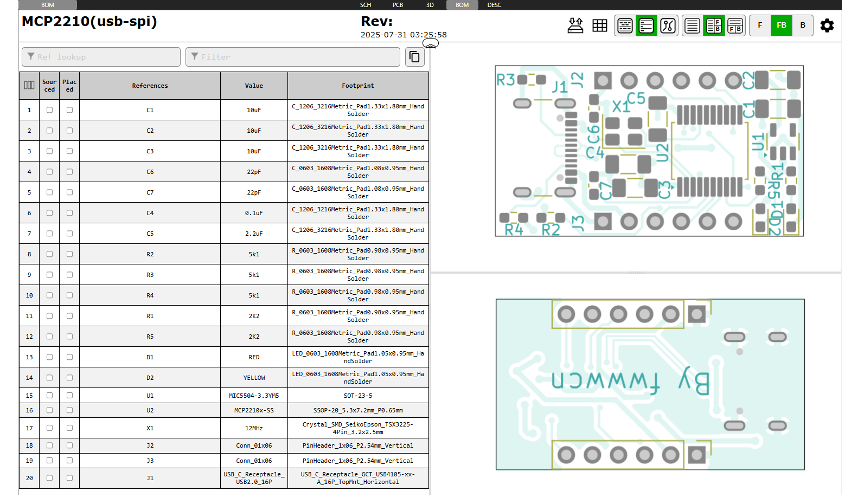Check Sourced for U1 regulator
Screen dimensions: 864x504
point(49,396)
